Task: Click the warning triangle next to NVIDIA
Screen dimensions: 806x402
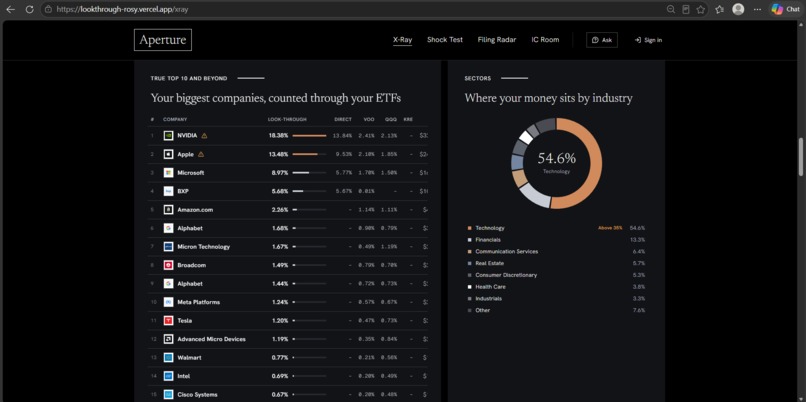Action: (x=205, y=136)
